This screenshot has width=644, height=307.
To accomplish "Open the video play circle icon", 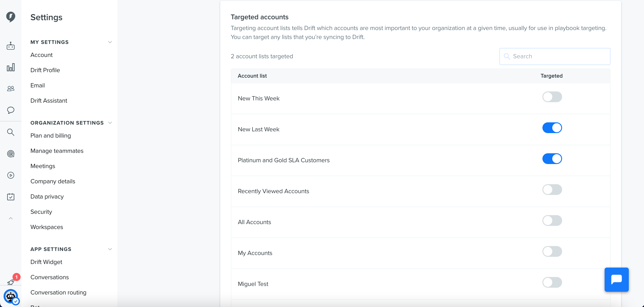I will tap(11, 175).
